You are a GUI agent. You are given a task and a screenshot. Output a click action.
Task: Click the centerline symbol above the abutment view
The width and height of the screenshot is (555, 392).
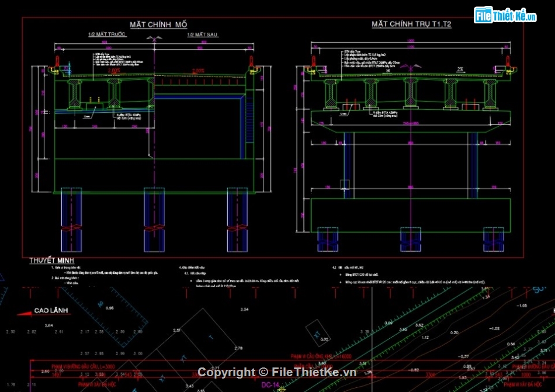click(155, 39)
